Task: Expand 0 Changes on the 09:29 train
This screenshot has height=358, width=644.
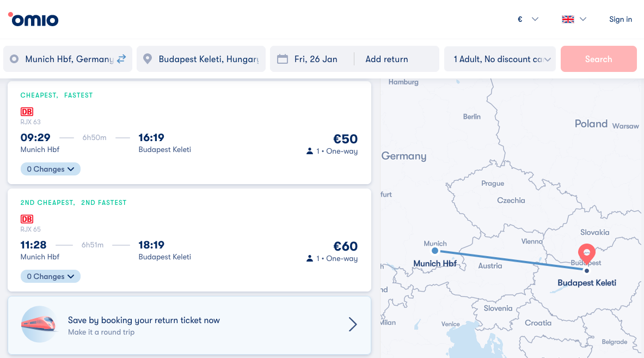Action: 50,169
